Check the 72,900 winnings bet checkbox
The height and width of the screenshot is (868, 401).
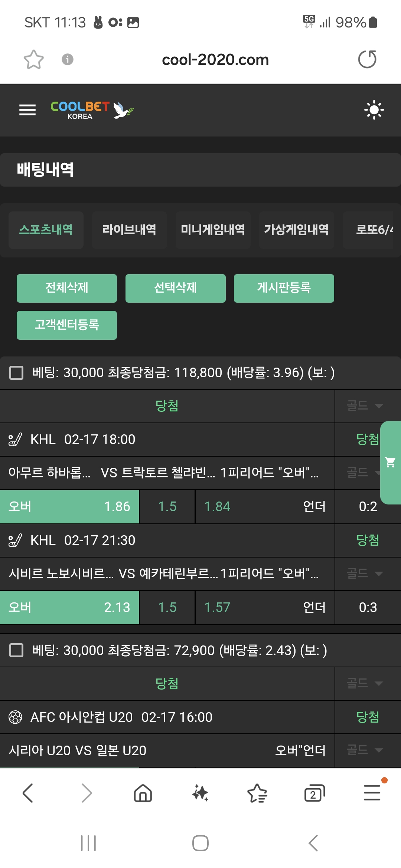tap(16, 650)
